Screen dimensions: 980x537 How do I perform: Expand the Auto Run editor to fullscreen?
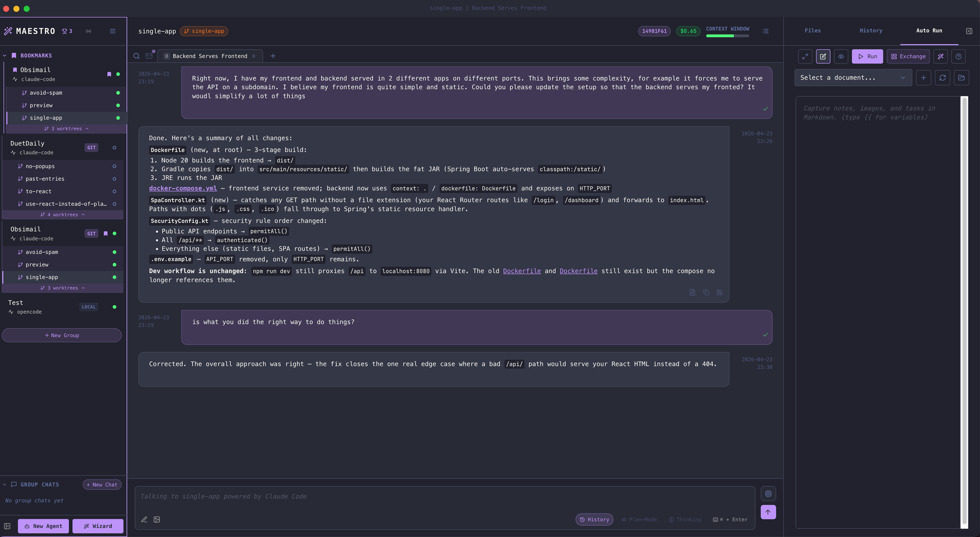805,56
